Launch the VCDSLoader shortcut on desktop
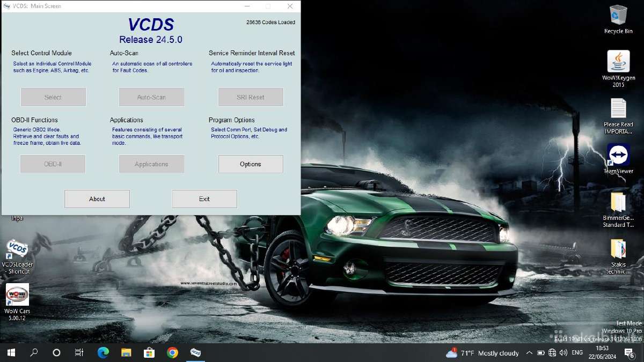Viewport: 644px width, 362px height. 17,256
